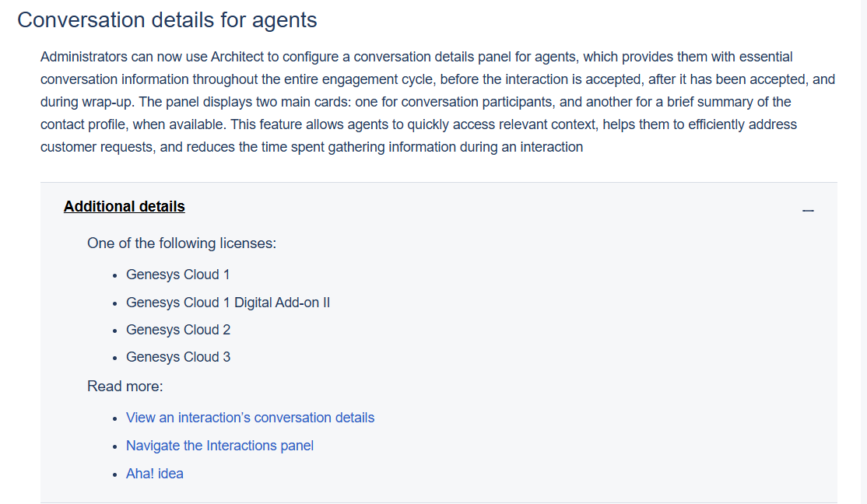The image size is (867, 504).
Task: Open the Navigate the Interactions panel link
Action: [x=219, y=446]
